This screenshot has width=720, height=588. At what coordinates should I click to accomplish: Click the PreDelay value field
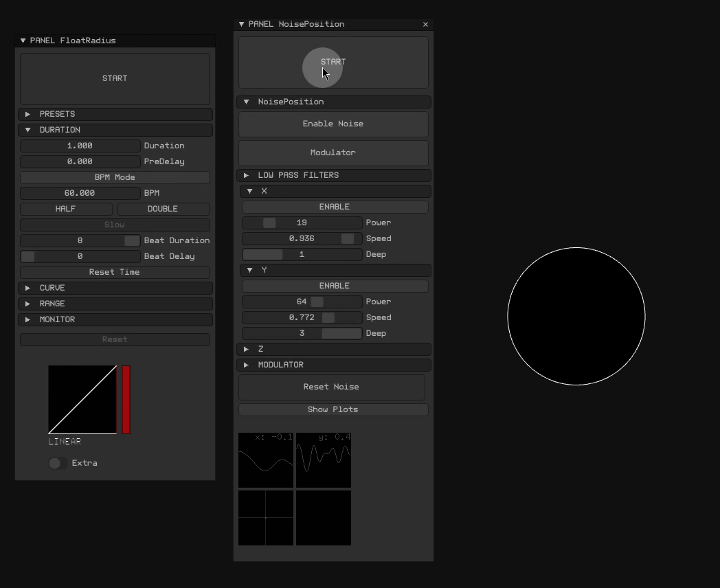[x=80, y=161]
